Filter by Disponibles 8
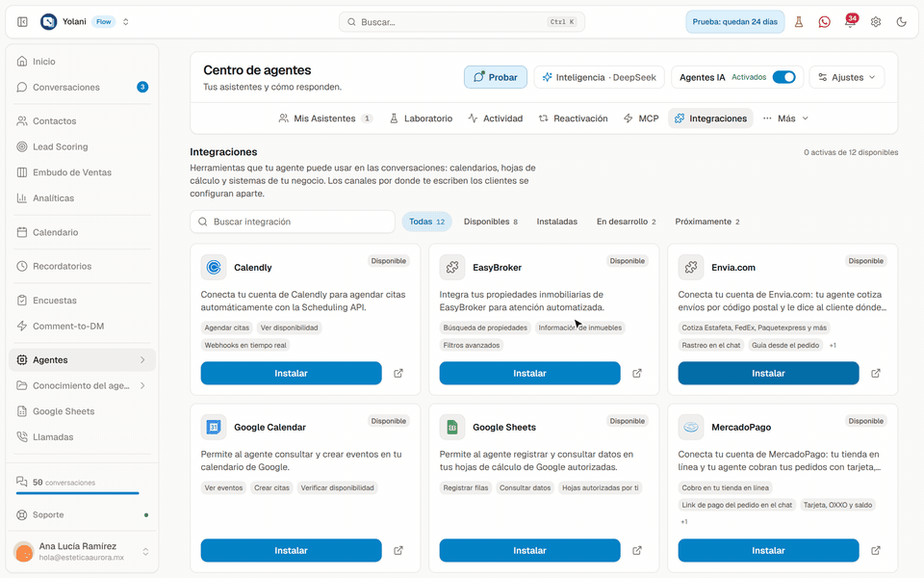This screenshot has width=924, height=578. tap(491, 222)
